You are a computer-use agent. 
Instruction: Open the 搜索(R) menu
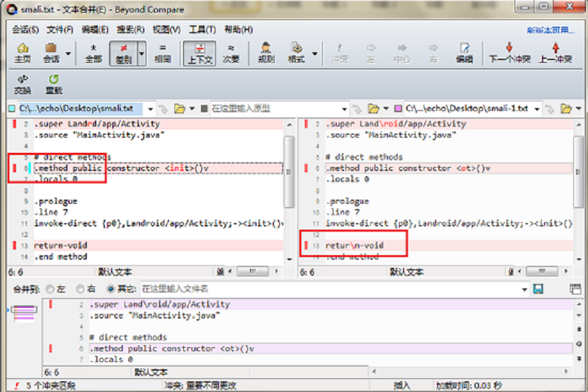click(130, 29)
